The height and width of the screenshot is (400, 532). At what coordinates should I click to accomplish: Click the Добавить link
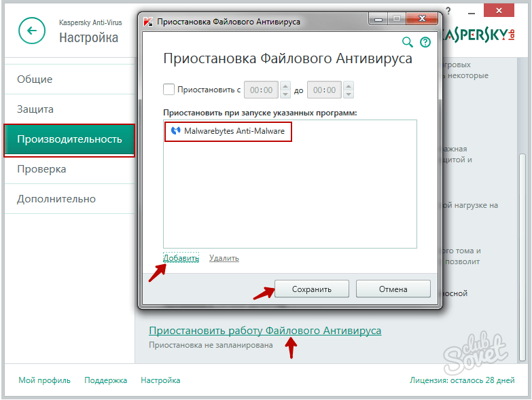[x=181, y=258]
